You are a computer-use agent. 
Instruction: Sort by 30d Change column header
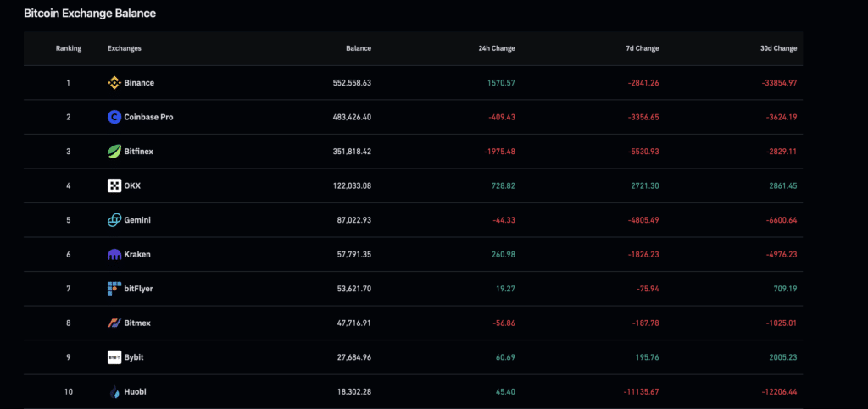(778, 48)
